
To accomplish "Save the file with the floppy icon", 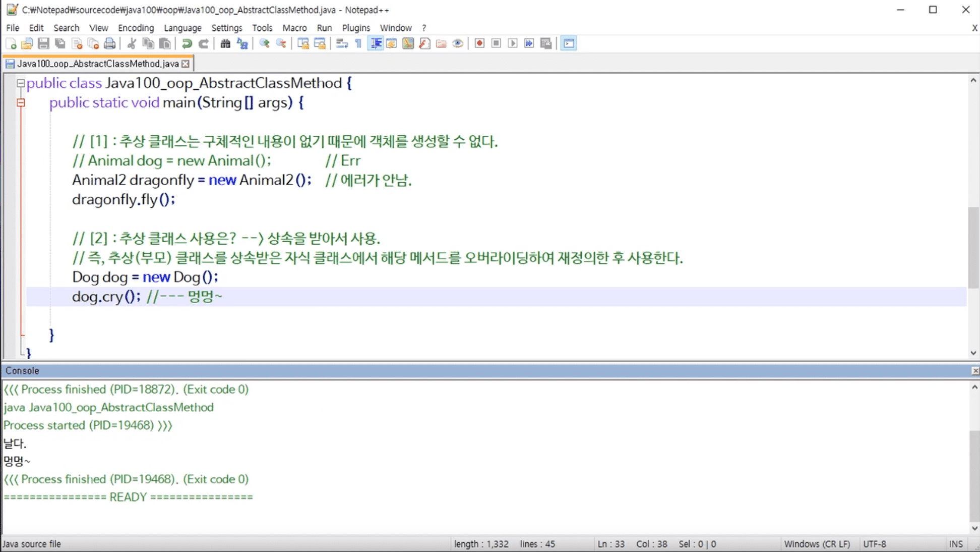I will (x=43, y=44).
